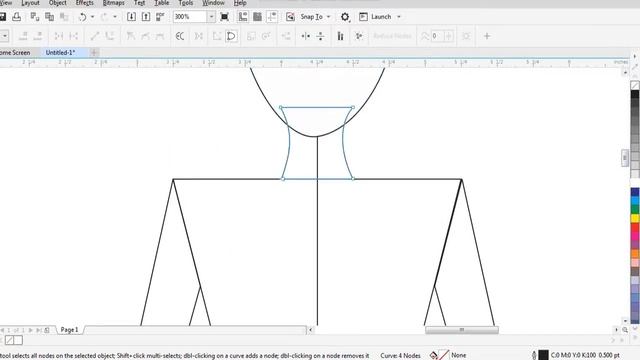
Task: Click the Save disk icon
Action: coord(2,17)
